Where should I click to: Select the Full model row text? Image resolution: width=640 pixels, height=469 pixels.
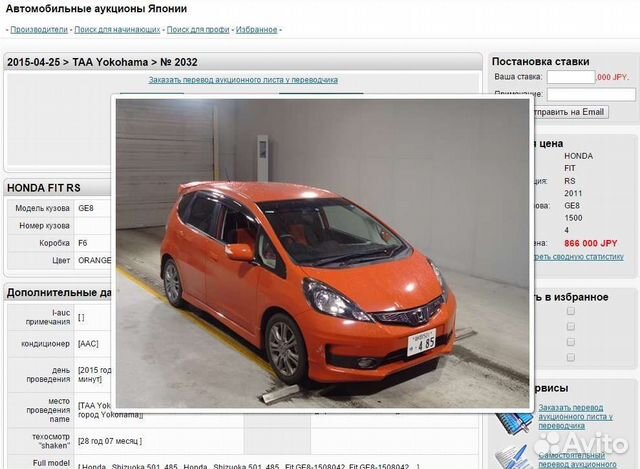point(249,466)
